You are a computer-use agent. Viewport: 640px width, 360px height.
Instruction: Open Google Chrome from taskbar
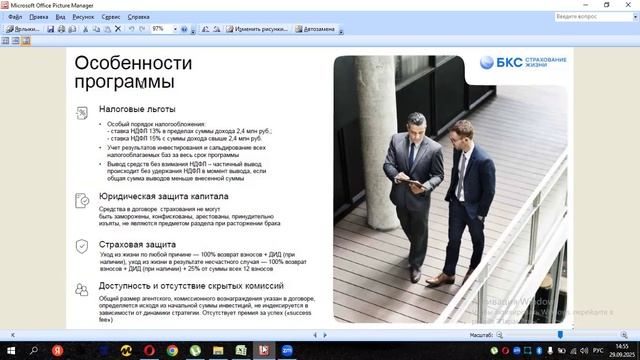coord(172,351)
